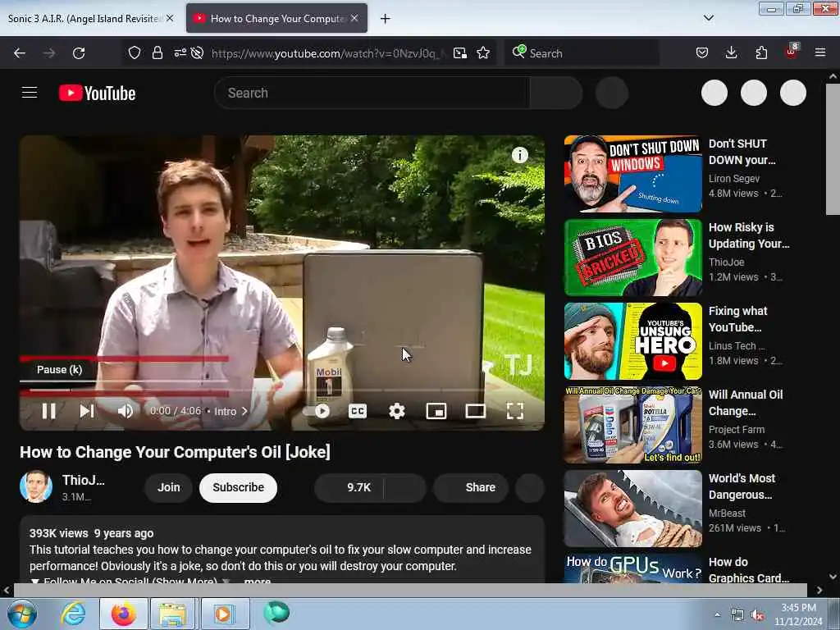Open the video settings gear
Viewport: 840px width, 630px height.
click(x=396, y=411)
